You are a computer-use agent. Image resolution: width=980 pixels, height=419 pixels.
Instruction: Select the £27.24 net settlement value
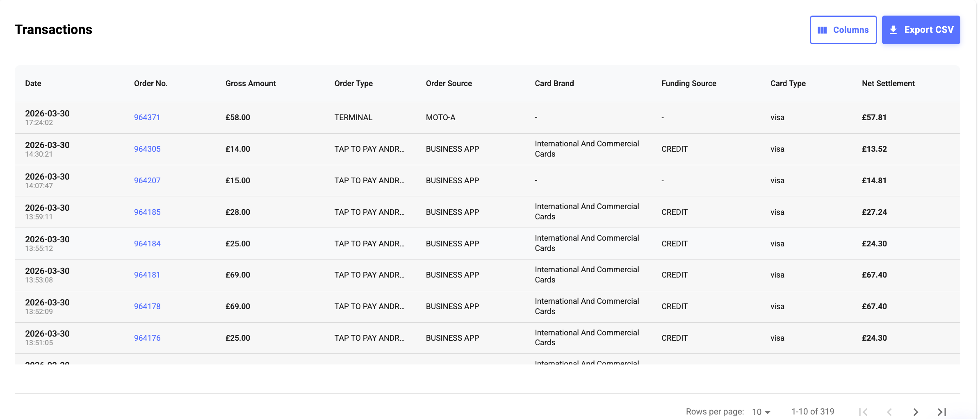pos(875,212)
